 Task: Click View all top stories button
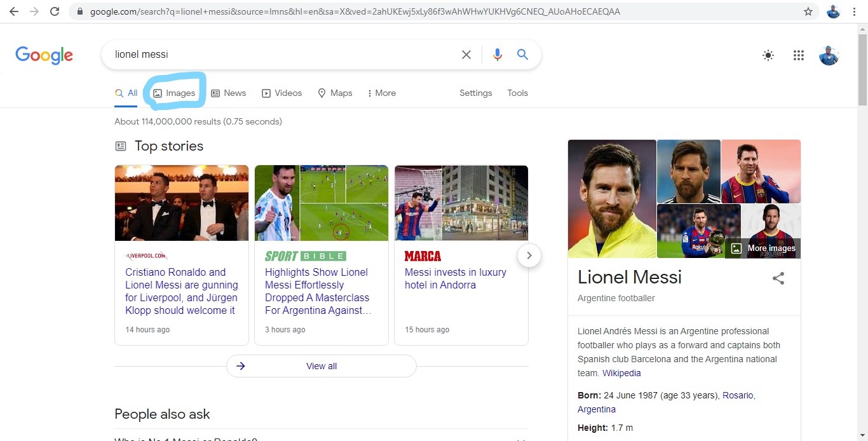coord(322,366)
